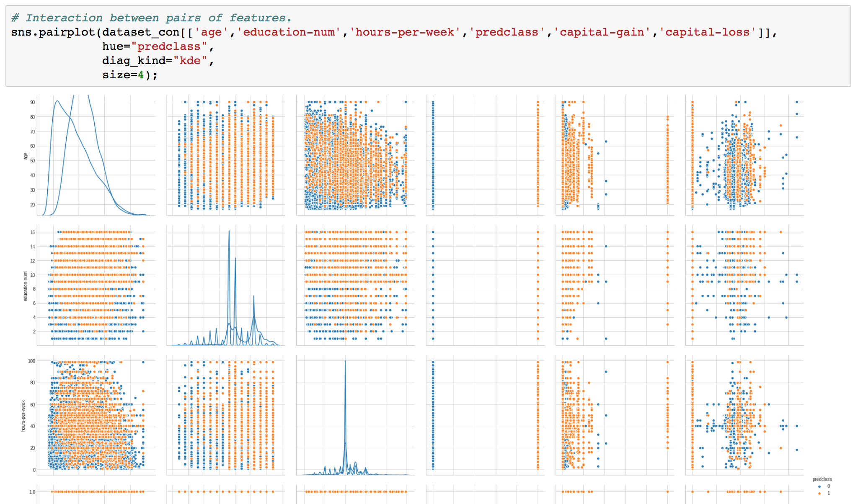The width and height of the screenshot is (858, 504).
Task: Open hours-per-week versus capital-loss scatter, third row
Action: coord(744,415)
